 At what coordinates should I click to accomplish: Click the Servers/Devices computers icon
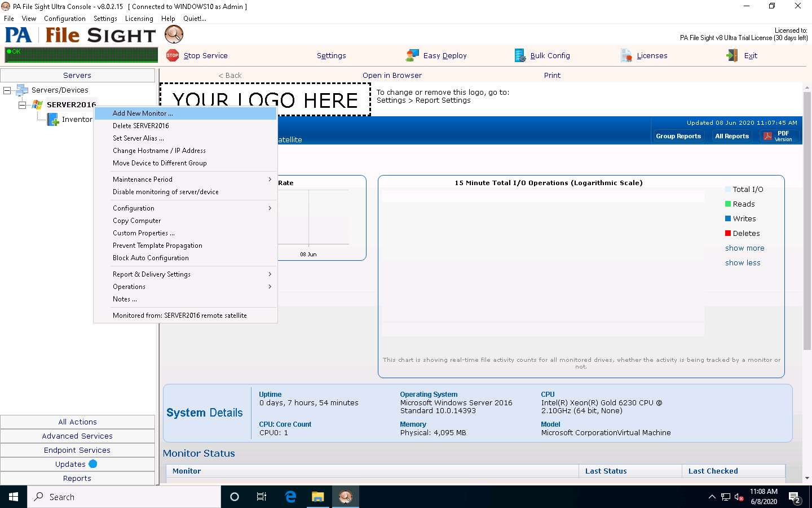click(x=22, y=90)
